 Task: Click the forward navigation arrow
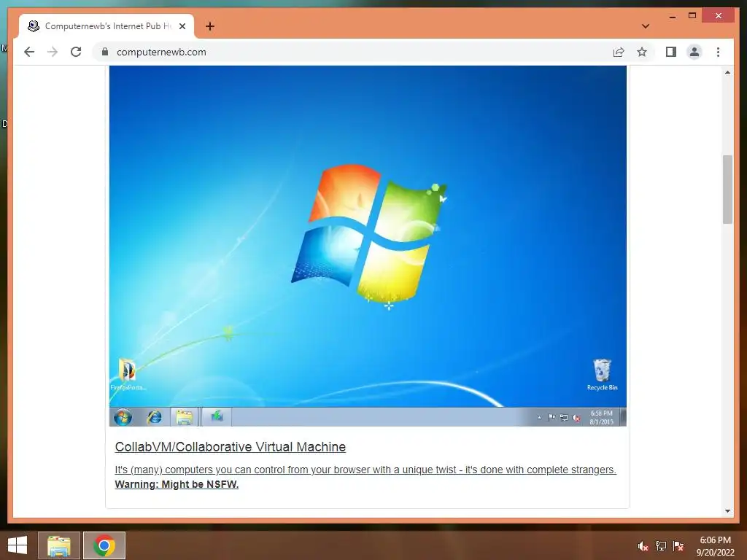click(x=53, y=52)
